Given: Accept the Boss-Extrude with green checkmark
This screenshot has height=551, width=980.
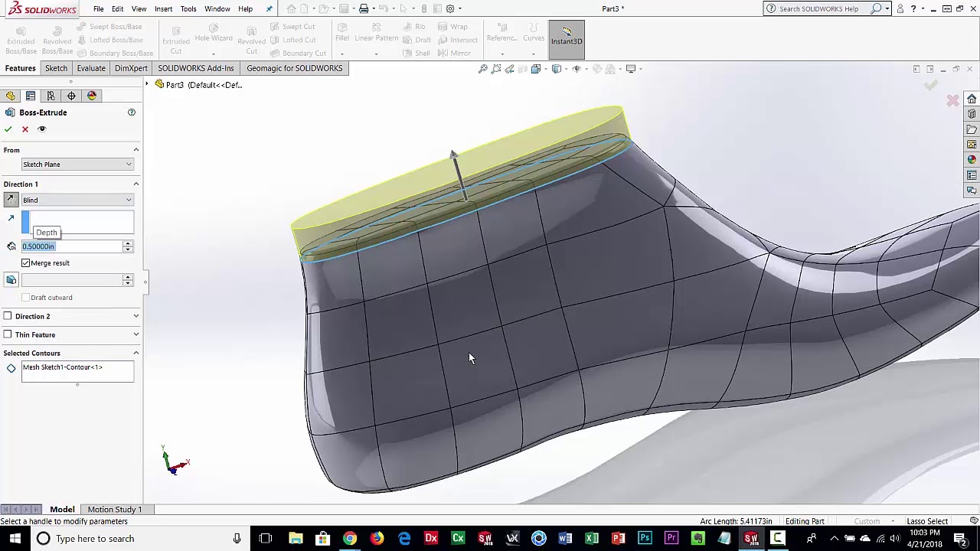Looking at the screenshot, I should coord(8,129).
